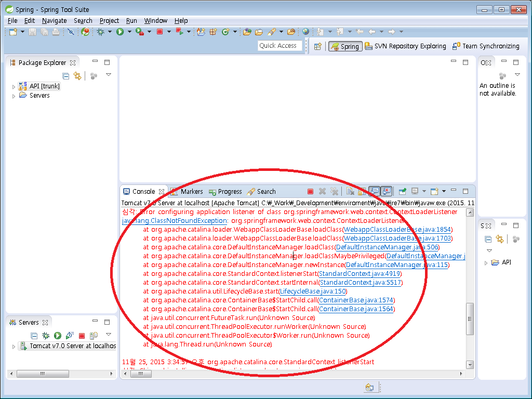The image size is (532, 399).
Task: Start the server in profile mode in the Servers view
Action: pyautogui.click(x=70, y=336)
